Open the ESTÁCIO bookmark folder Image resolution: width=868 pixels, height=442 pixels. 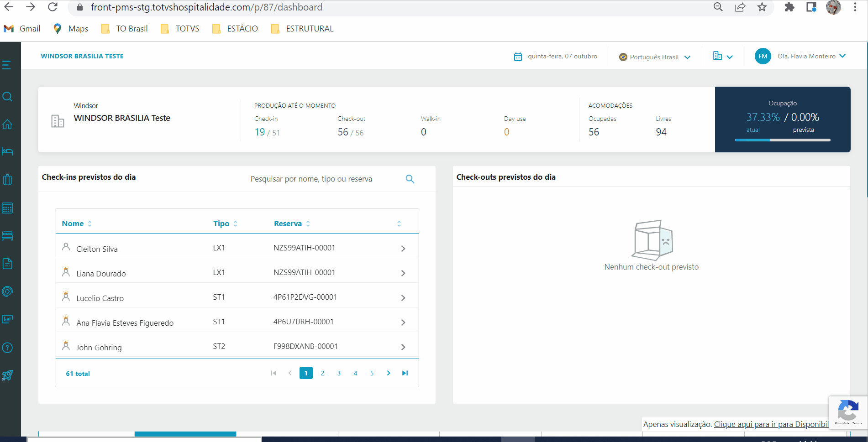point(235,29)
